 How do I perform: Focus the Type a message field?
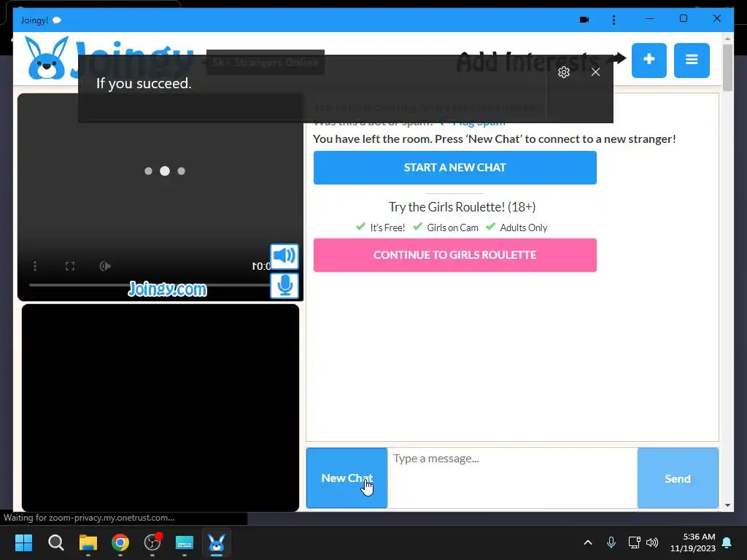512,478
